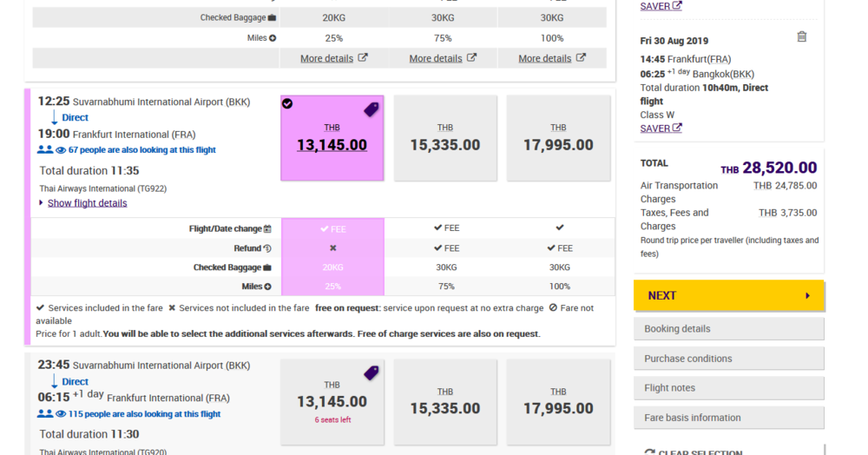Open the Flight notes section

coord(728,388)
